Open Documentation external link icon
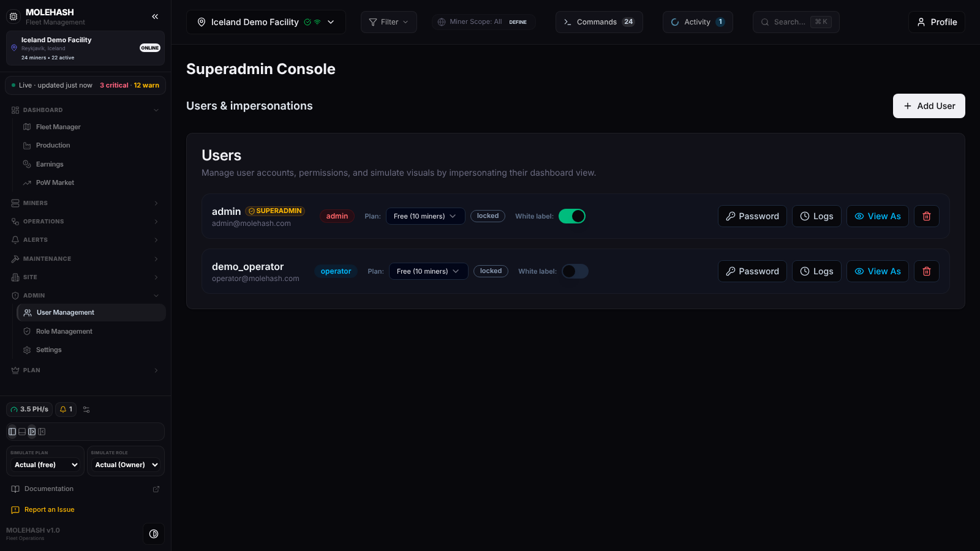980x551 pixels. [x=156, y=489]
